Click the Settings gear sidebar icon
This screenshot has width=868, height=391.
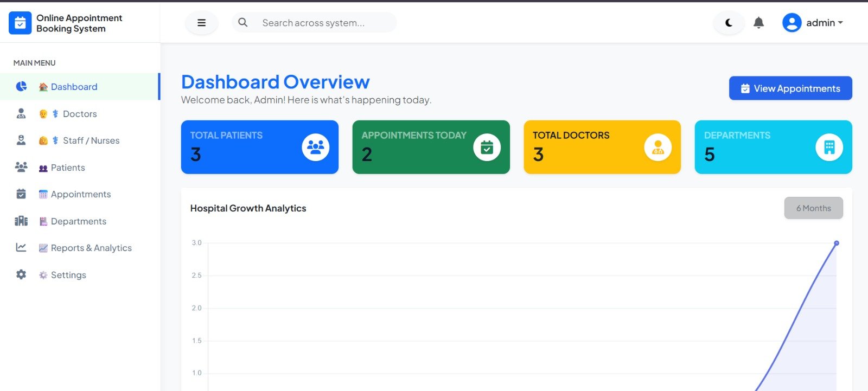point(21,274)
